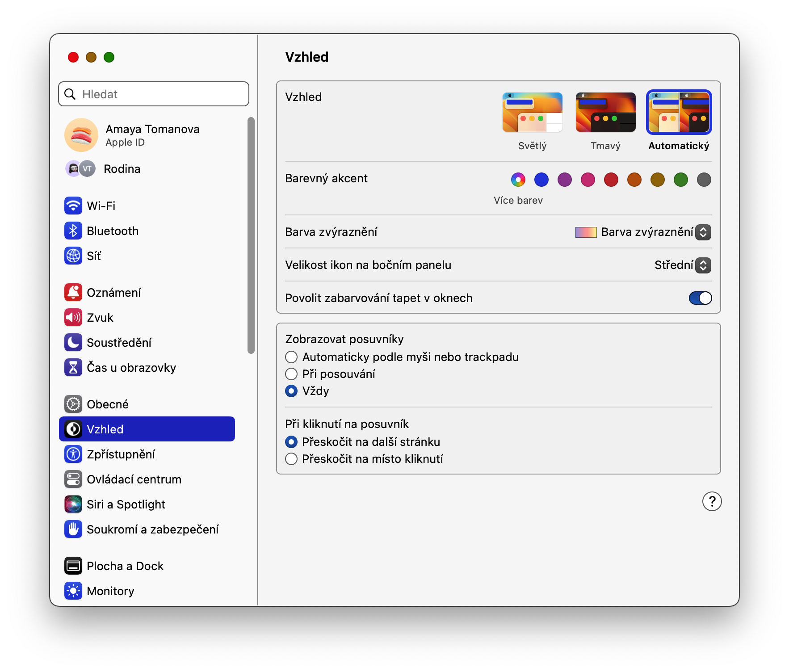Pick orange accent color
Screen dimensions: 789x672
coord(634,180)
